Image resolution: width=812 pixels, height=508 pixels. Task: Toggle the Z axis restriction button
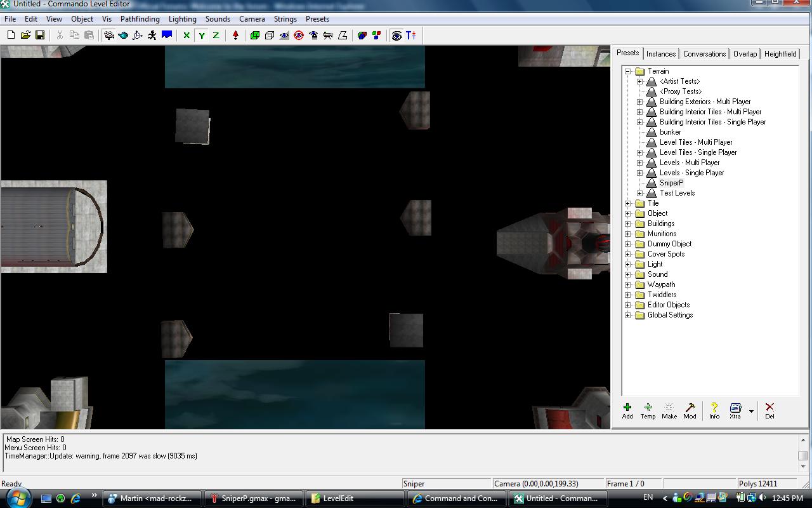(x=216, y=36)
